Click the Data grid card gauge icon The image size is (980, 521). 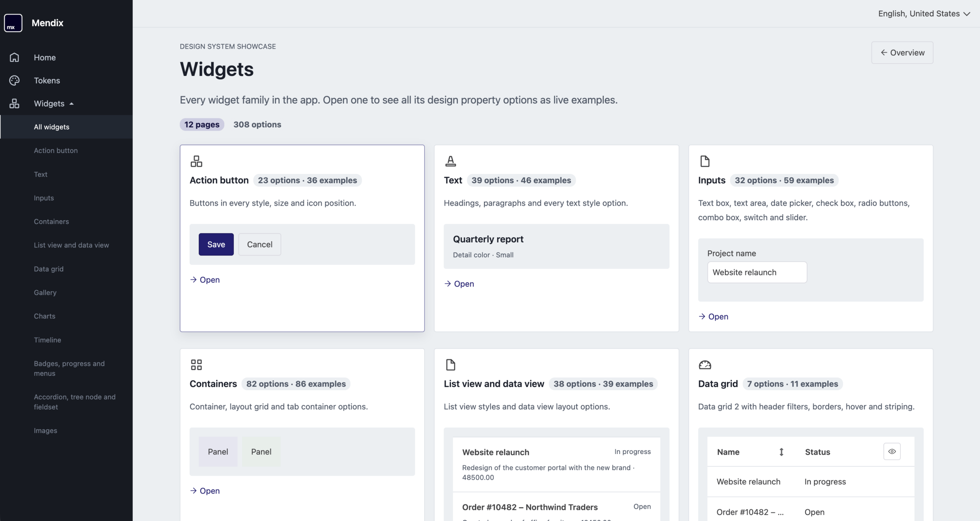tap(705, 365)
